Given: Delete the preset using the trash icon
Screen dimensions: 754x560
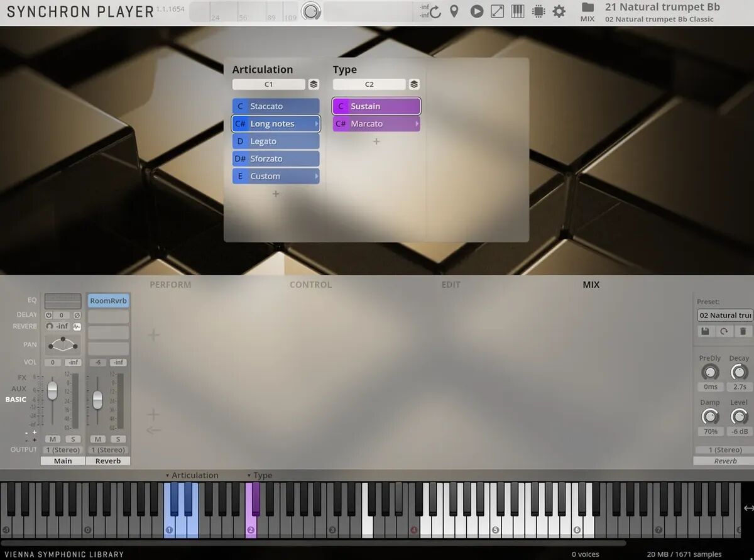Looking at the screenshot, I should [x=743, y=331].
